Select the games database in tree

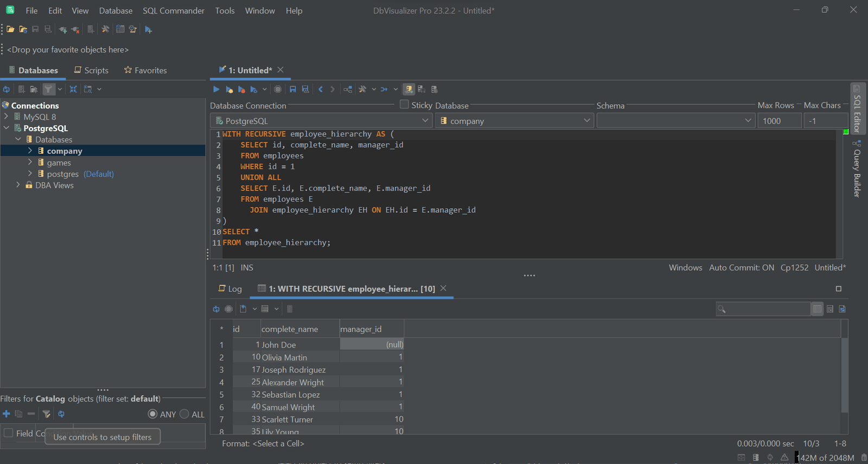coord(59,163)
